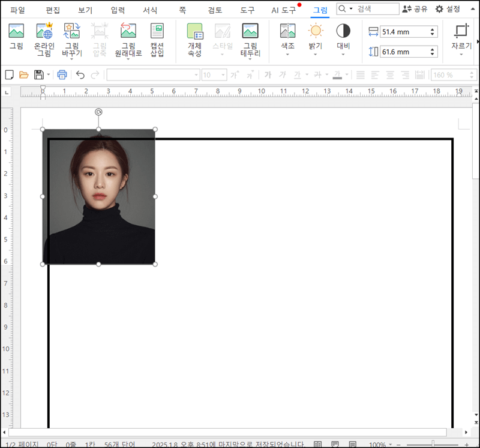Click the print icon
The height and width of the screenshot is (448, 480).
pyautogui.click(x=62, y=75)
